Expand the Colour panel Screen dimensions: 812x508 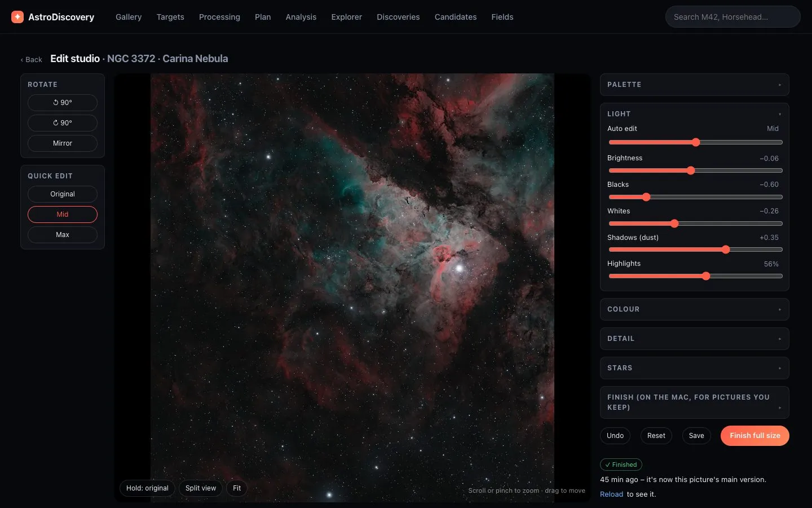coord(694,309)
